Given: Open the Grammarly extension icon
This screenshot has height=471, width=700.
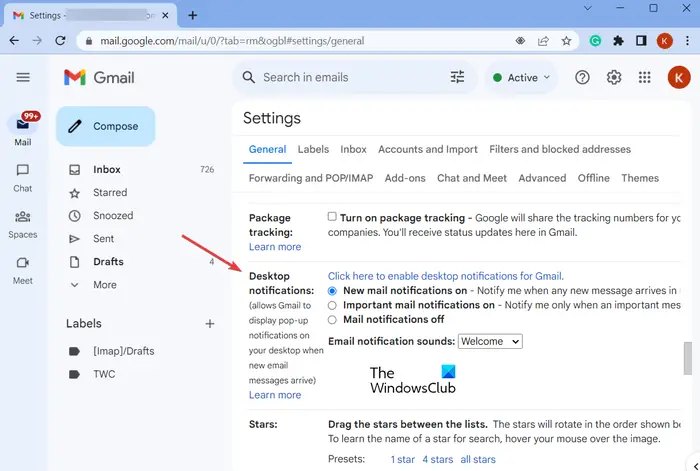Looking at the screenshot, I should (x=595, y=41).
